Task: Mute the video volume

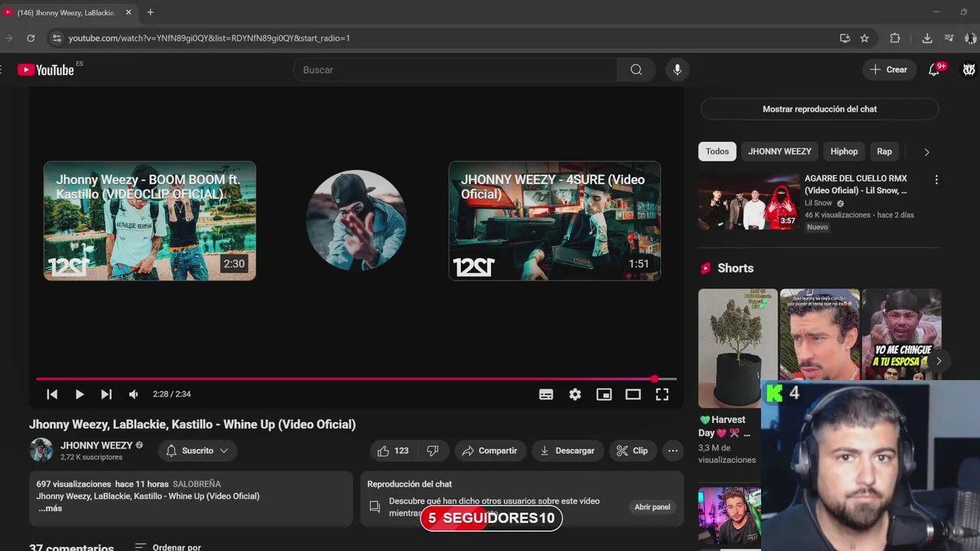Action: coord(133,394)
